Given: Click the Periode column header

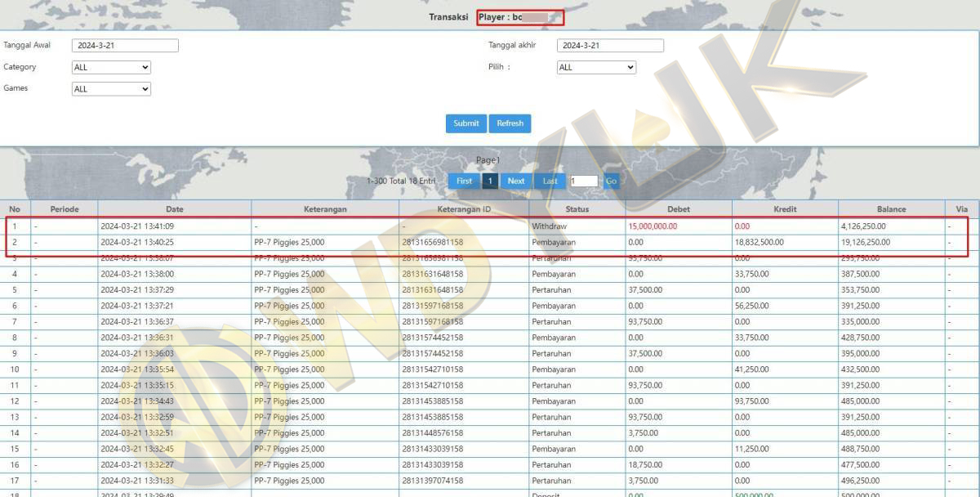Looking at the screenshot, I should pos(65,209).
